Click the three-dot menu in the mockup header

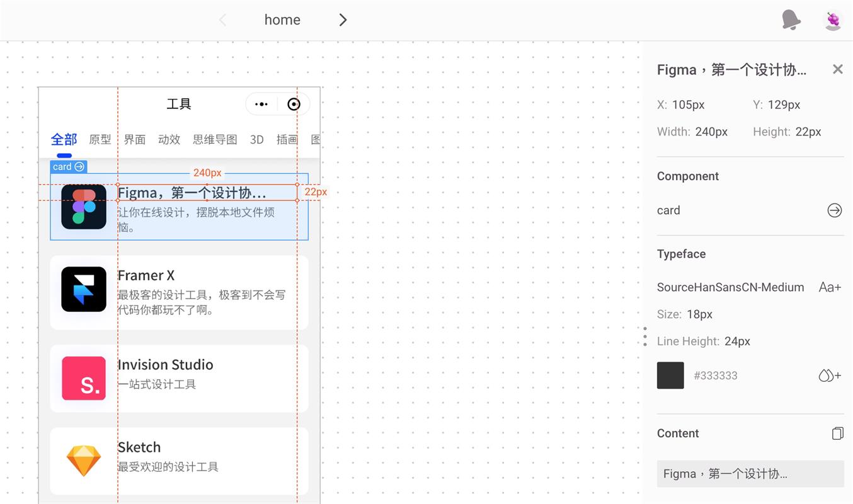(x=261, y=105)
